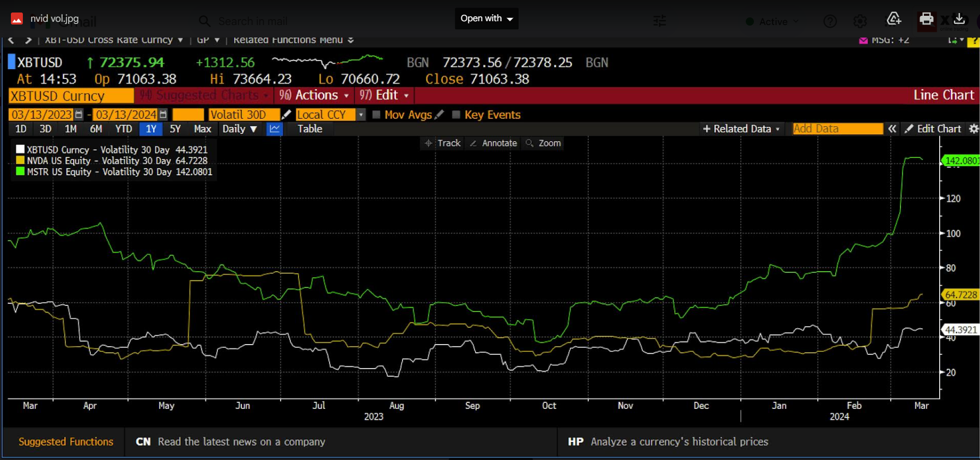Image resolution: width=980 pixels, height=460 pixels.
Task: Click the Edit Chart button
Action: [x=933, y=129]
